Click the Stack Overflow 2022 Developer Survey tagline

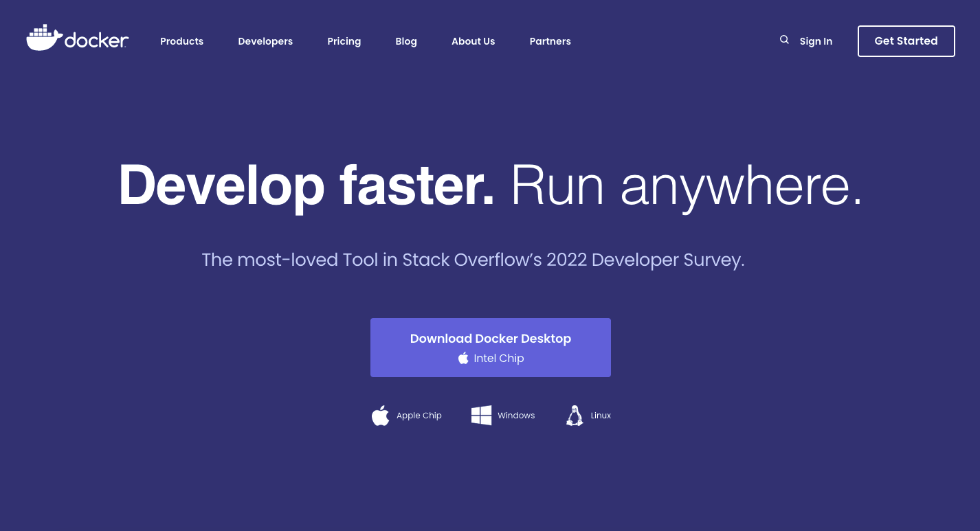coord(473,260)
